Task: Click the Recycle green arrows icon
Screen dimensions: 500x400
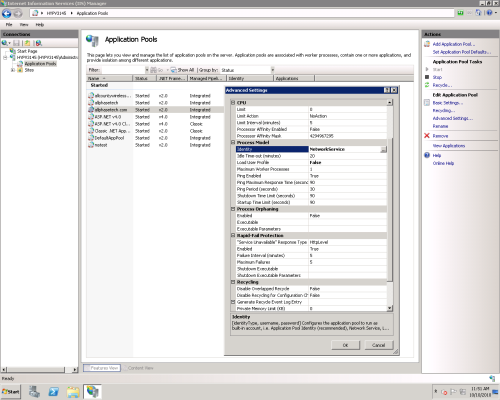Action: pyautogui.click(x=427, y=85)
